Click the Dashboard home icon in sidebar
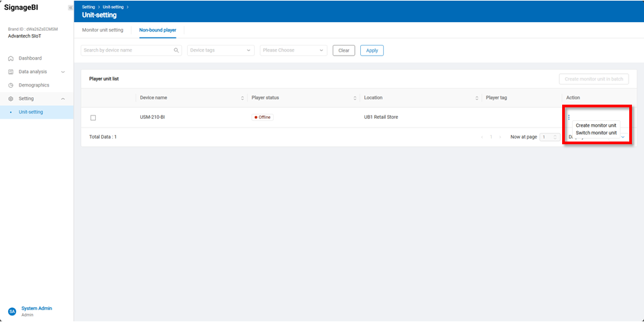Screen dimensions: 644x322 click(11, 58)
